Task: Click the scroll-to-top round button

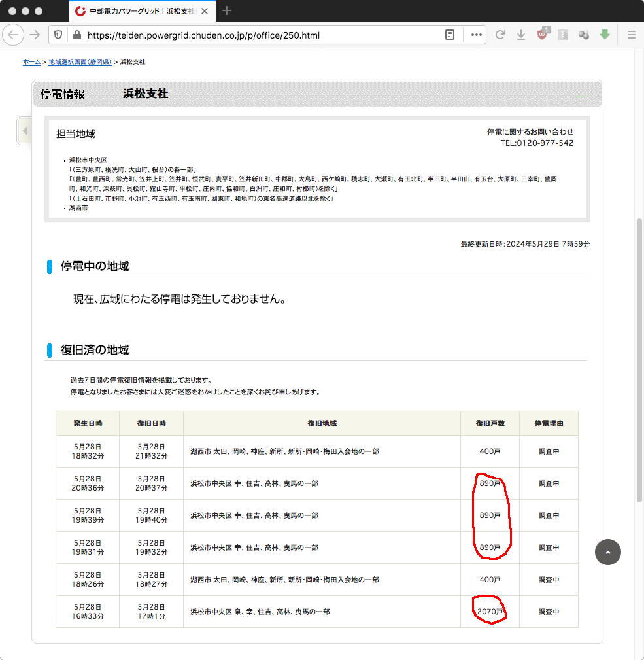Action: coord(608,552)
